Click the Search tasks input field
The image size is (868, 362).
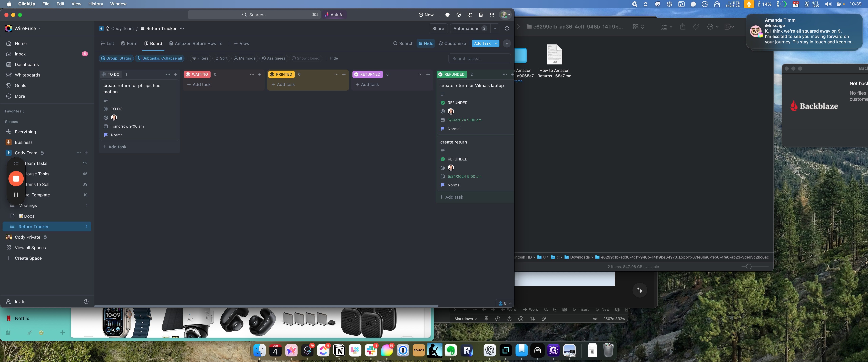pos(479,59)
